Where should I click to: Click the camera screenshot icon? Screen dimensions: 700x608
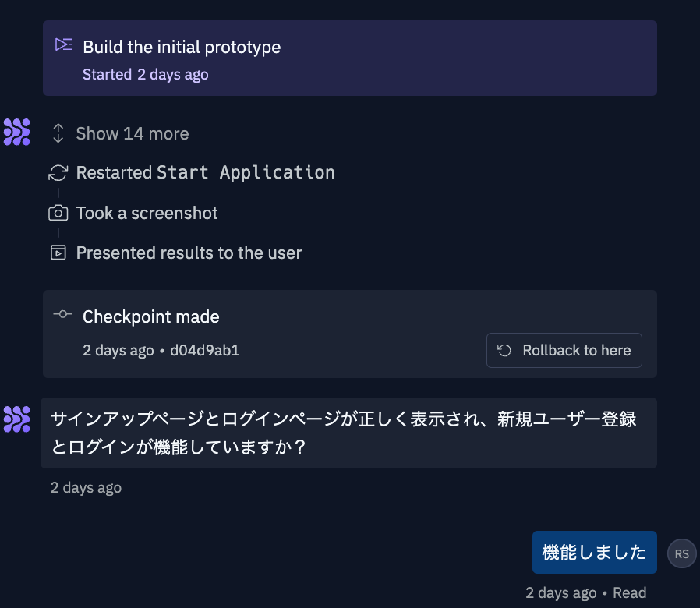pyautogui.click(x=58, y=213)
